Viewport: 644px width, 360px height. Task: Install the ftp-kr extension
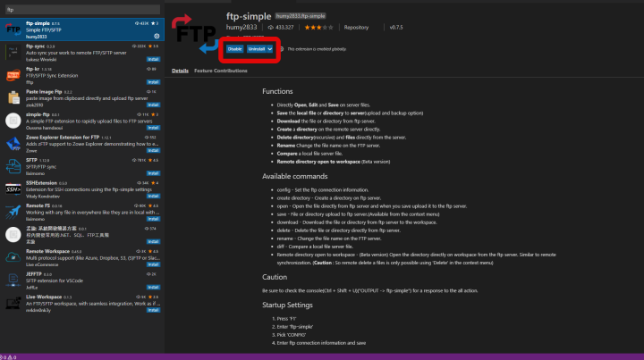click(x=153, y=82)
